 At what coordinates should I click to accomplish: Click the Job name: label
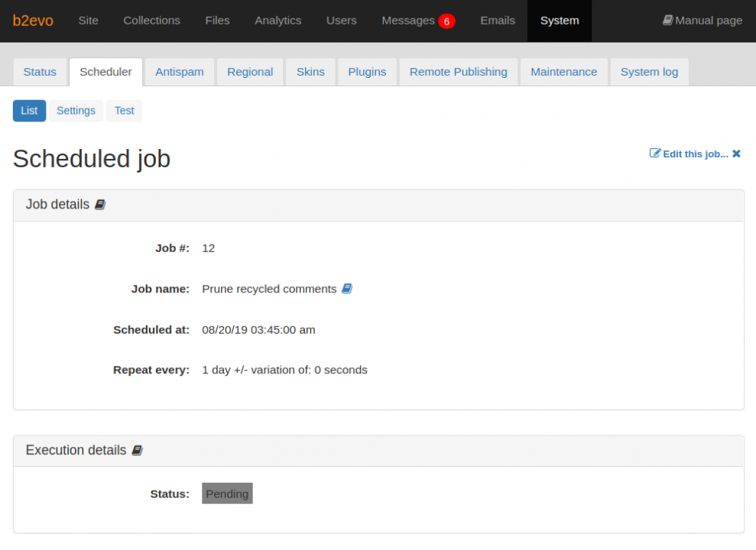coord(161,289)
